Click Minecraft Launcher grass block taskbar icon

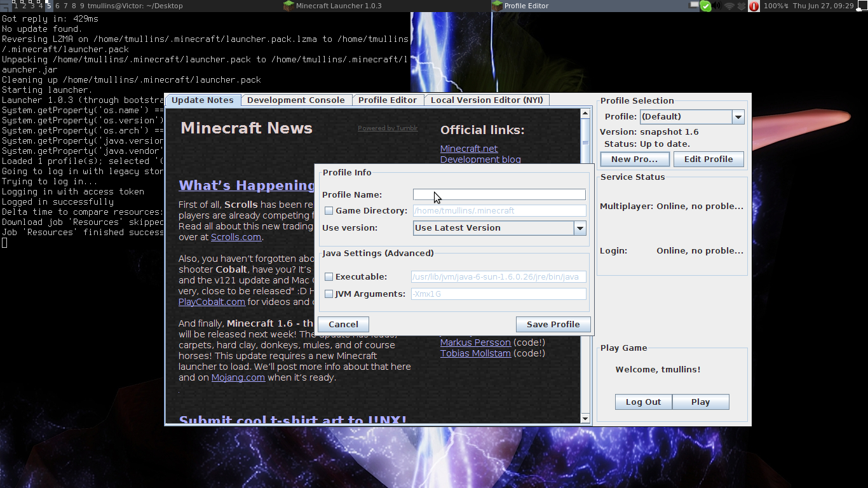[x=288, y=6]
